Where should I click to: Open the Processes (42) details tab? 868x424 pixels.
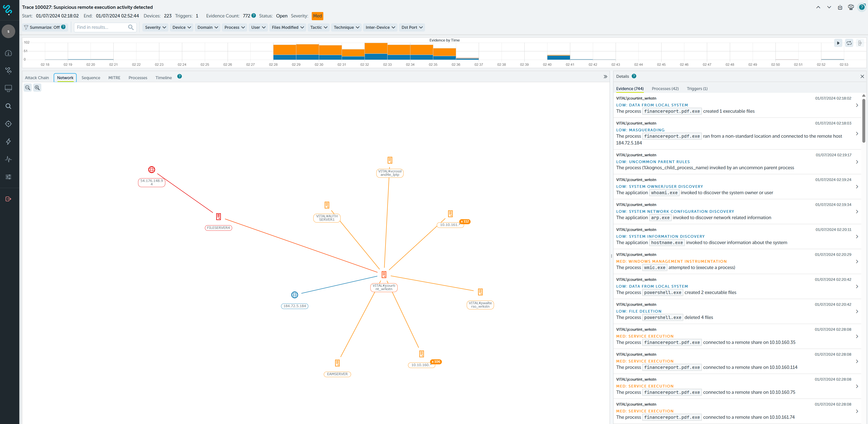coord(665,88)
